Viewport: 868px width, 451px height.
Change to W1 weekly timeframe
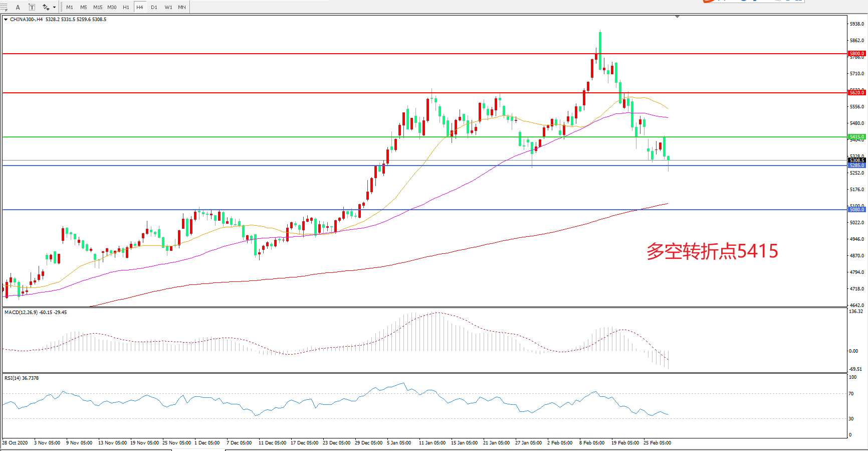coord(168,7)
